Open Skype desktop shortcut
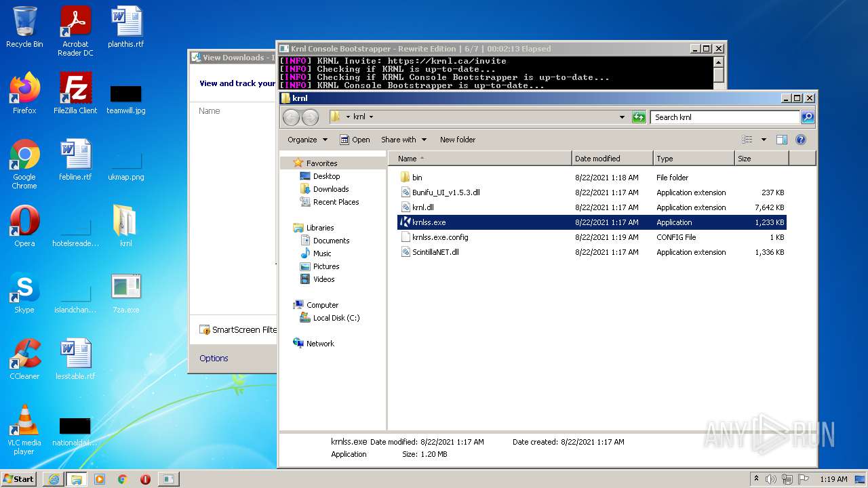Screen dimensions: 868x488 pyautogui.click(x=24, y=293)
